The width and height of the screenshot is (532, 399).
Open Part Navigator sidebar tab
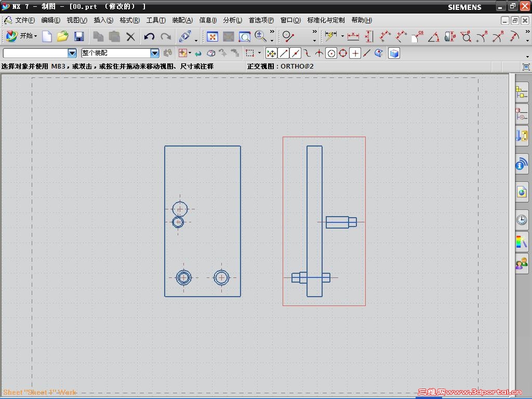coord(522,114)
